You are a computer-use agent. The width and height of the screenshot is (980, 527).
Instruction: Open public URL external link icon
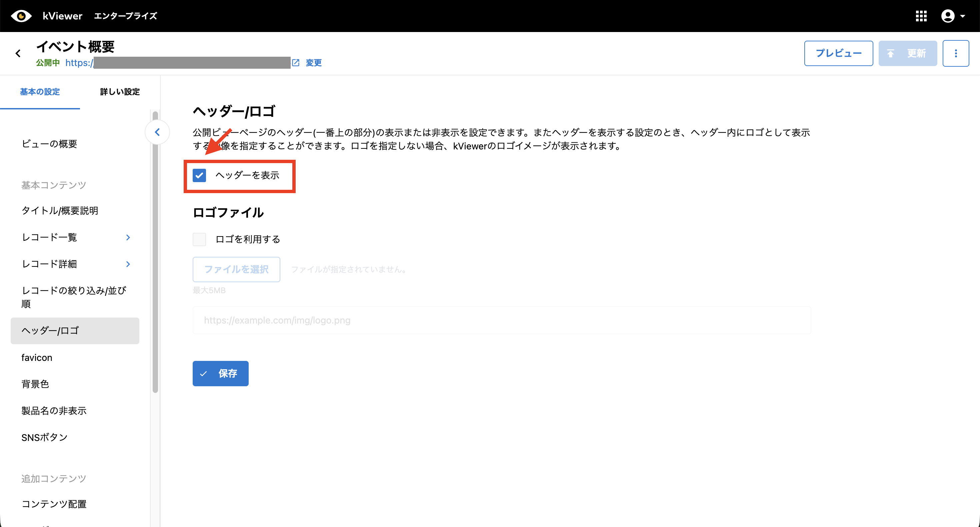coord(296,63)
